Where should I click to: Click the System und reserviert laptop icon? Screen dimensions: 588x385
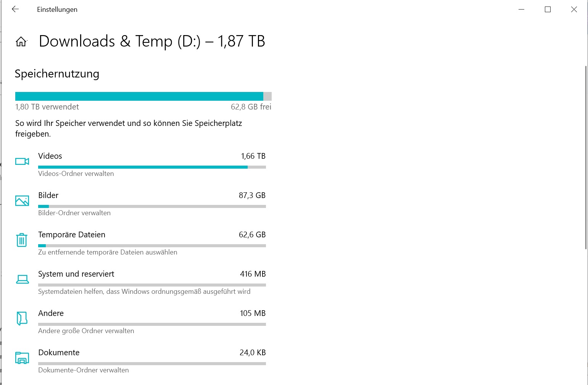click(22, 279)
